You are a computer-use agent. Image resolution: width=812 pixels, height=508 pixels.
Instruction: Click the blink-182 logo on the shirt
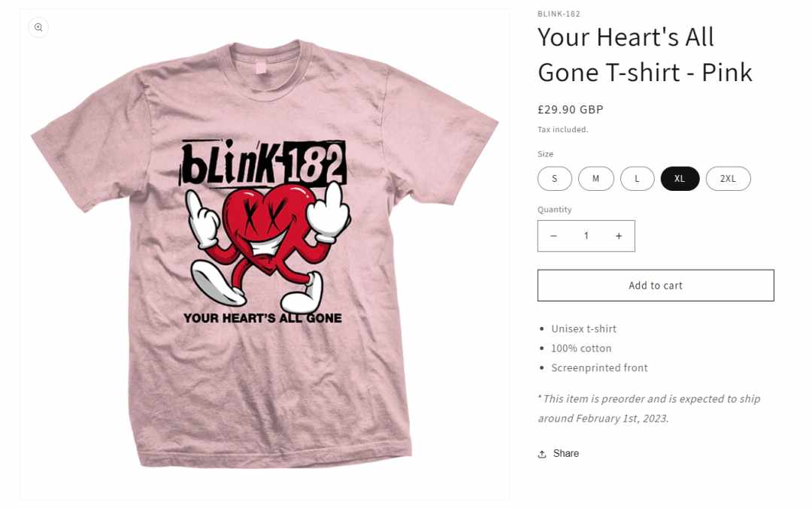coord(263,163)
